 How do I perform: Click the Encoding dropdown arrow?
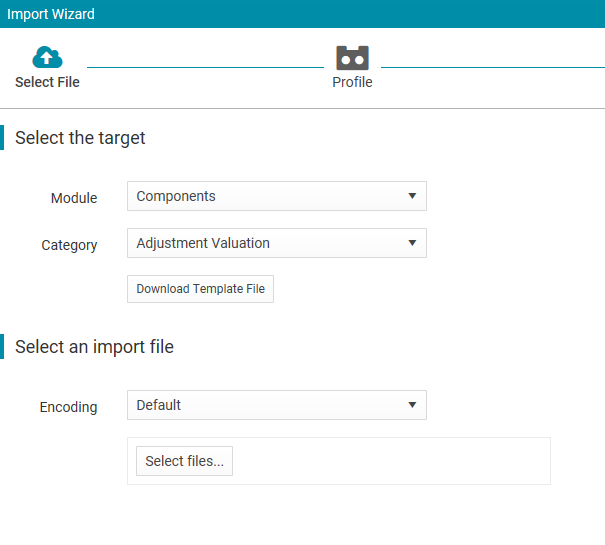(x=412, y=405)
